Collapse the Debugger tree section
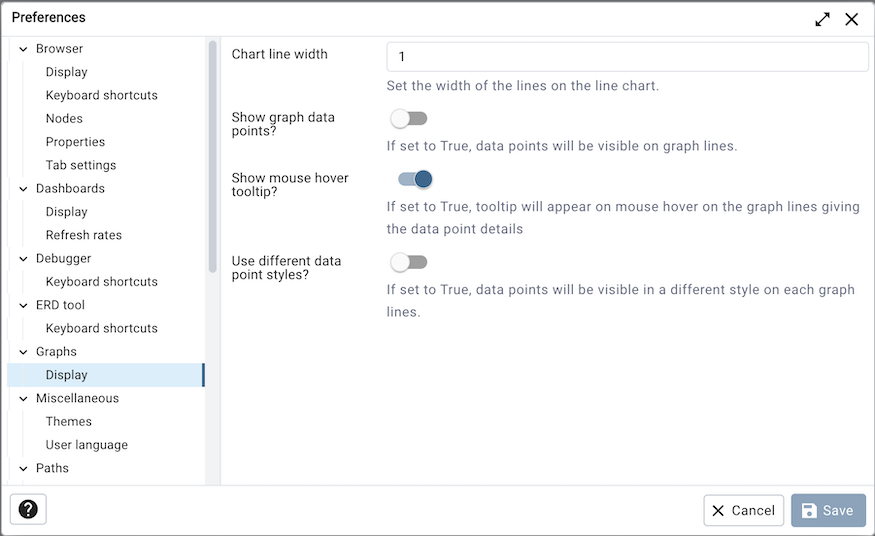This screenshot has height=536, width=875. [x=23, y=259]
